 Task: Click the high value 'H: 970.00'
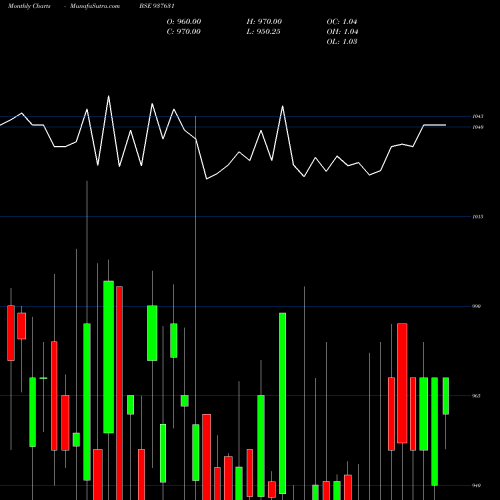pyautogui.click(x=264, y=22)
